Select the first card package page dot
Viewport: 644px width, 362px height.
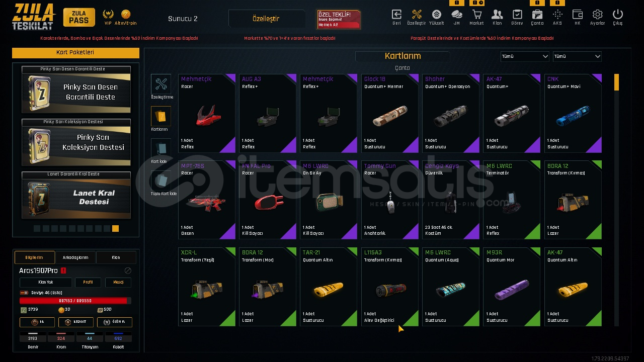point(37,228)
